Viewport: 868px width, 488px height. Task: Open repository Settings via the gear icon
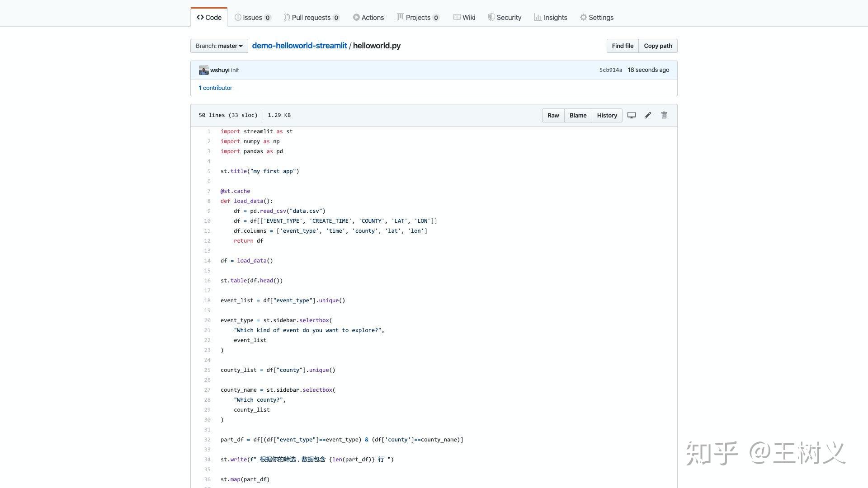(597, 17)
